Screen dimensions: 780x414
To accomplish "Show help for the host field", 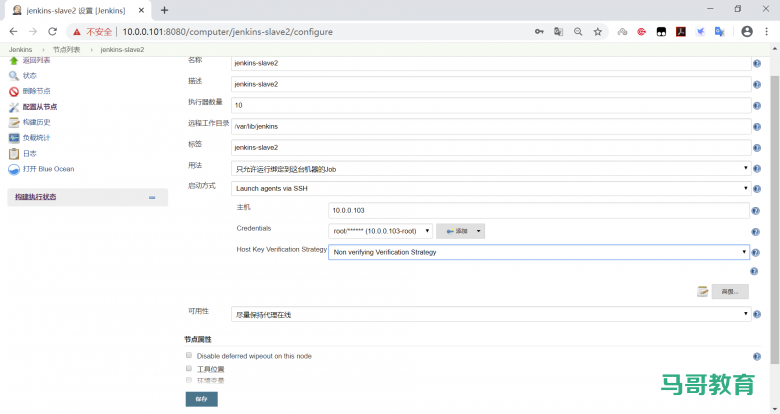I will pyautogui.click(x=755, y=211).
